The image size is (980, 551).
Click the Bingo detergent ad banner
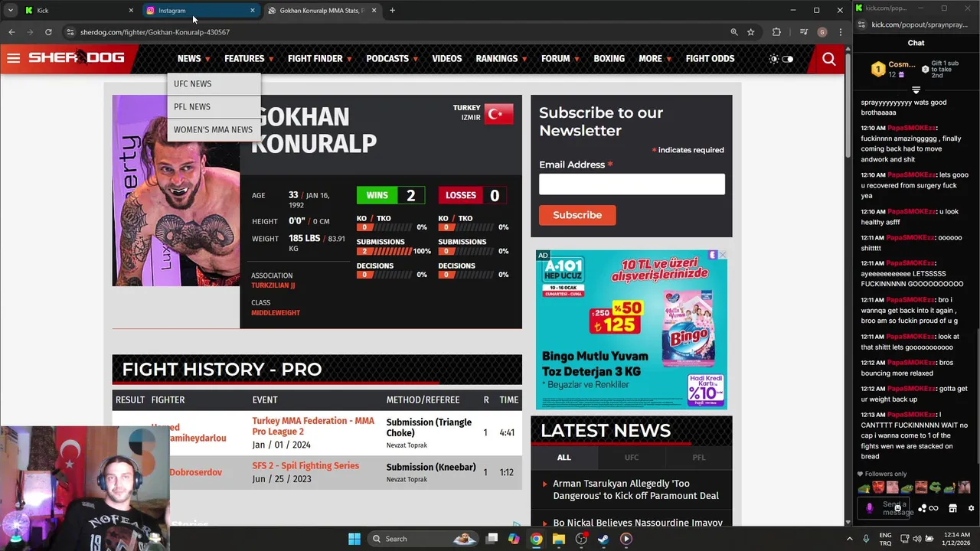point(632,330)
